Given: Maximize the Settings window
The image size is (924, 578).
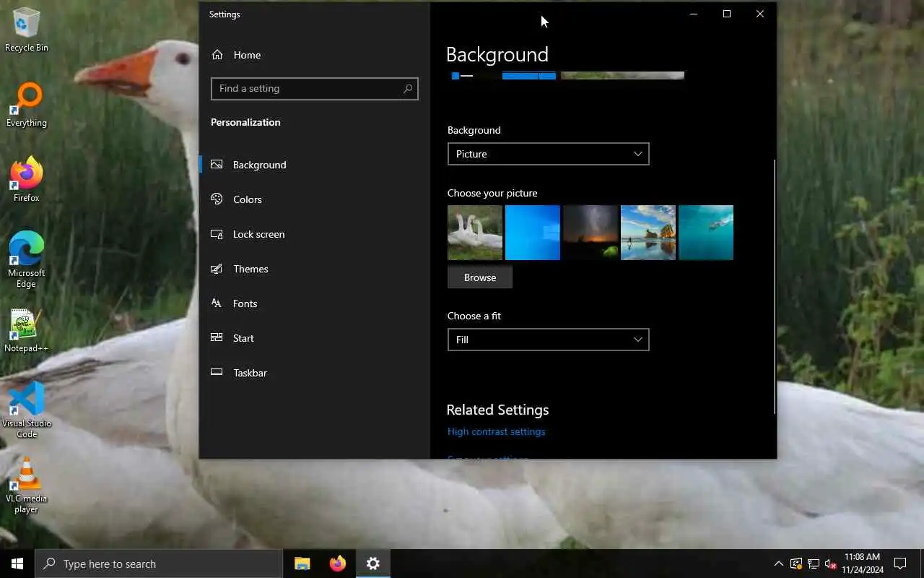Looking at the screenshot, I should point(727,14).
